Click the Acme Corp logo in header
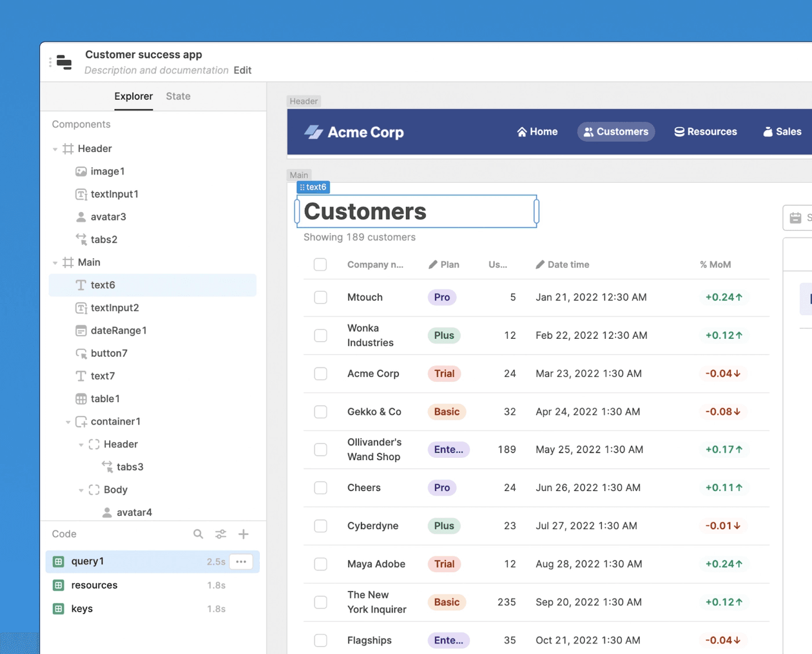The image size is (812, 654). tap(354, 132)
